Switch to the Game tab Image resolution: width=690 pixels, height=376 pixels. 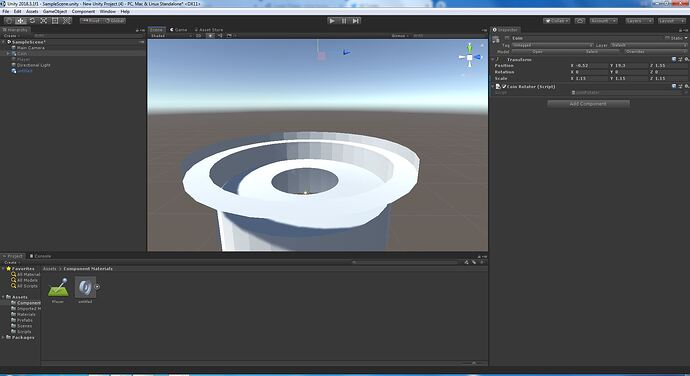[x=179, y=30]
